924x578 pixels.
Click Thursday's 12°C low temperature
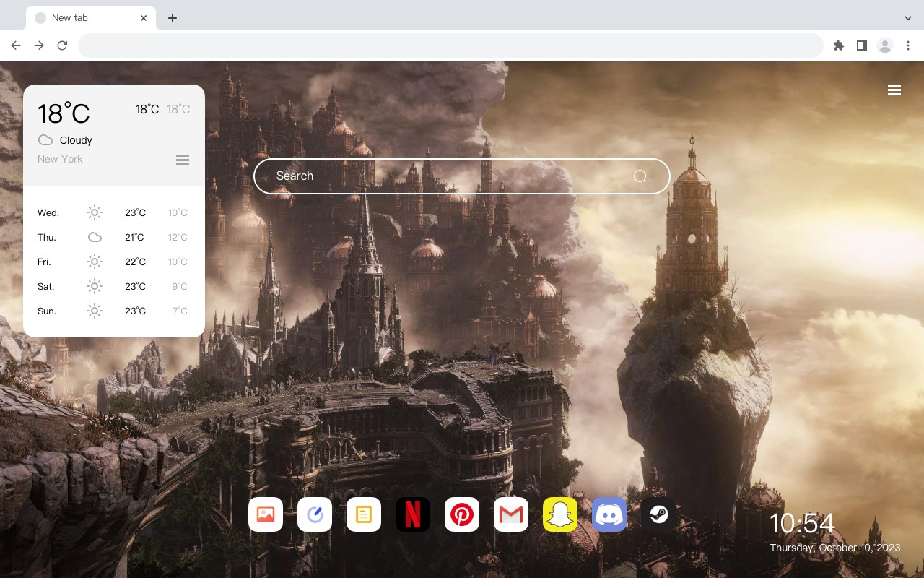(x=178, y=237)
